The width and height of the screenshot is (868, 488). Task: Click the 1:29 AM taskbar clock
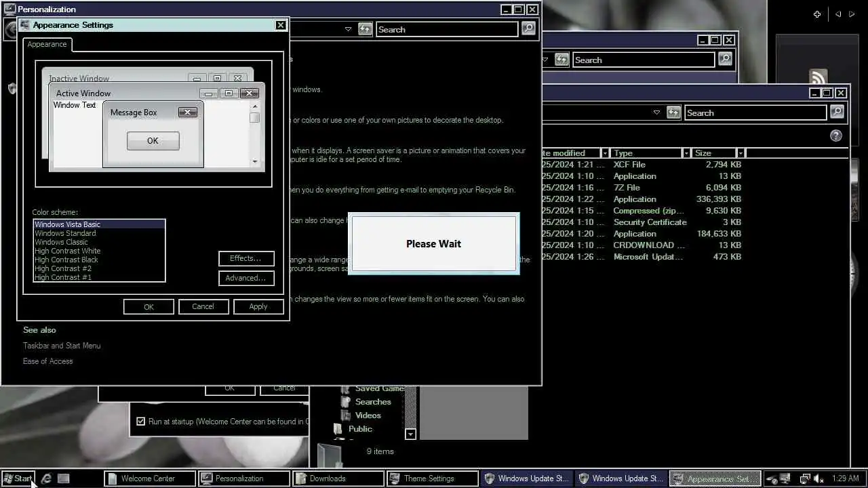(x=845, y=479)
